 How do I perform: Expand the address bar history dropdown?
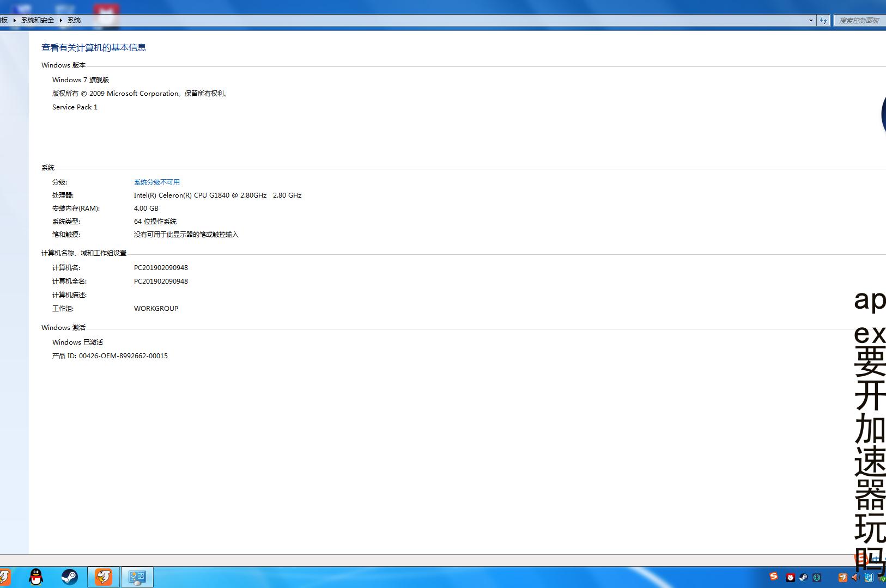tap(811, 20)
